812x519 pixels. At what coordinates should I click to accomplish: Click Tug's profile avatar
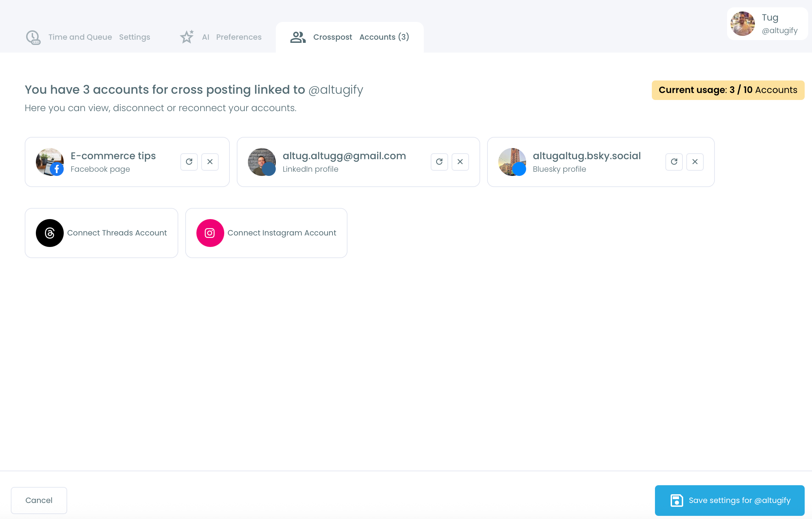(x=742, y=24)
